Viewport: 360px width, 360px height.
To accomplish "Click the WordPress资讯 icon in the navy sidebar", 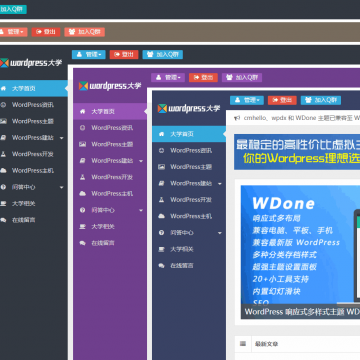I will (x=161, y=150).
